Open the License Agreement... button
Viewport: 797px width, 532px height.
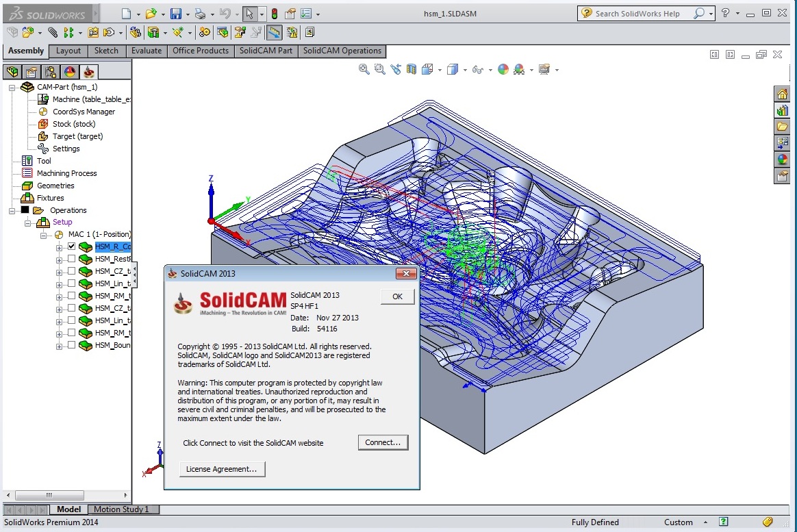222,469
